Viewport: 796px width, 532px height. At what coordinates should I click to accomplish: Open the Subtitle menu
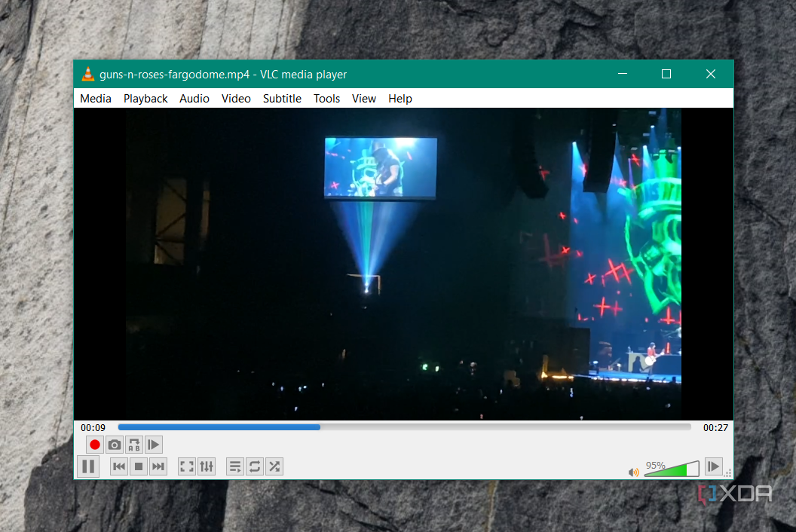pyautogui.click(x=282, y=99)
